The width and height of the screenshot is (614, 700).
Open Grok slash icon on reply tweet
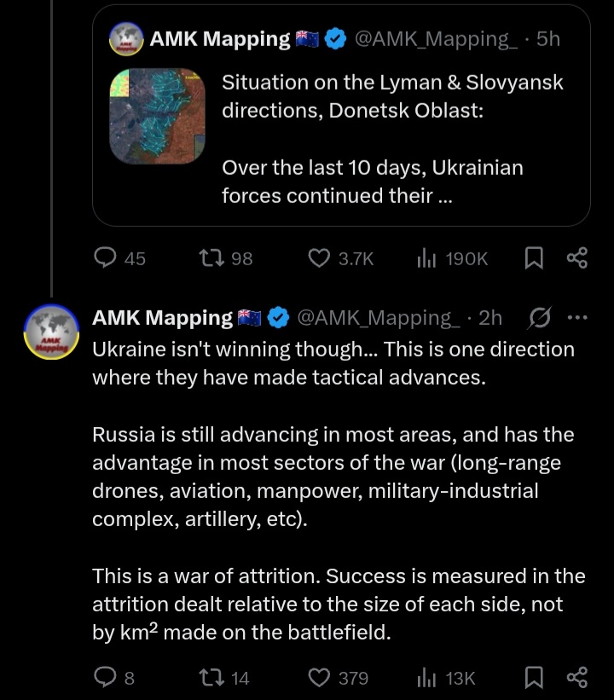[540, 317]
